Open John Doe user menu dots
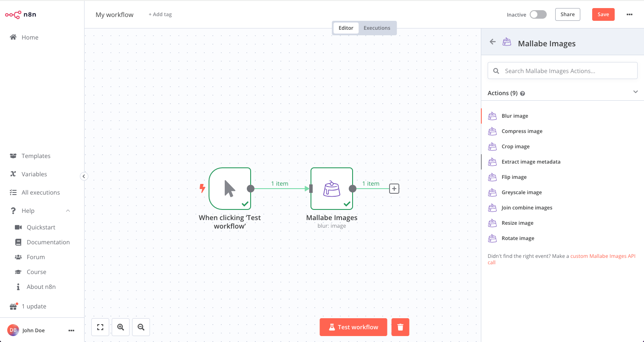This screenshot has width=644, height=342. 71,331
